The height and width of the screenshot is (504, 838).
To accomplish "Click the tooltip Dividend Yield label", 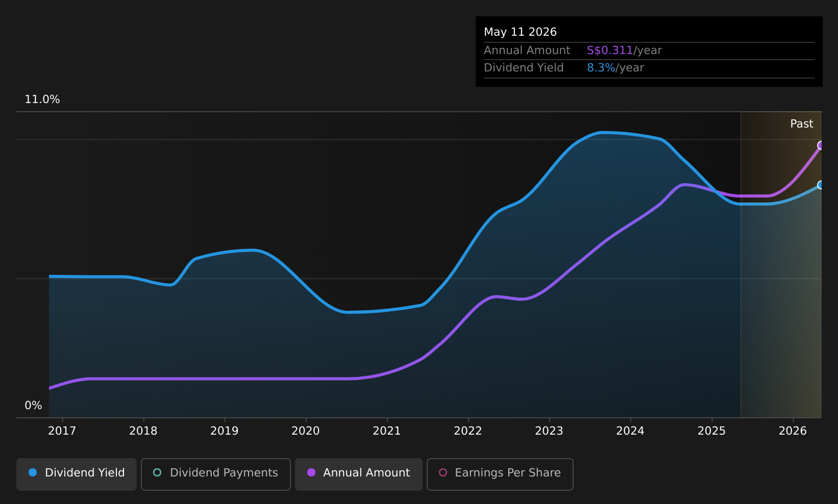I will 524,68.
